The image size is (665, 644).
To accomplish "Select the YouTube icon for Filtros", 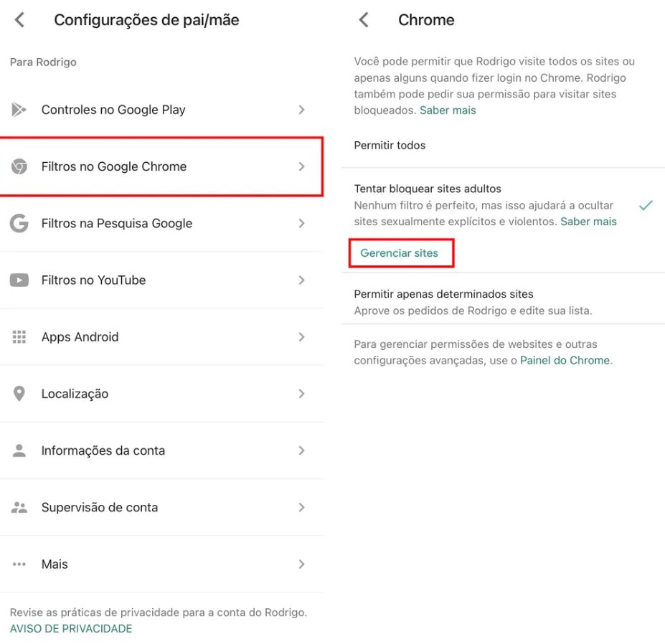I will (x=19, y=280).
